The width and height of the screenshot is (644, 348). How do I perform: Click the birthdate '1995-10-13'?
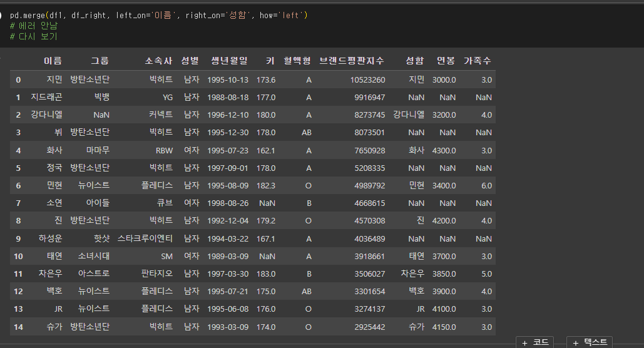pos(228,79)
